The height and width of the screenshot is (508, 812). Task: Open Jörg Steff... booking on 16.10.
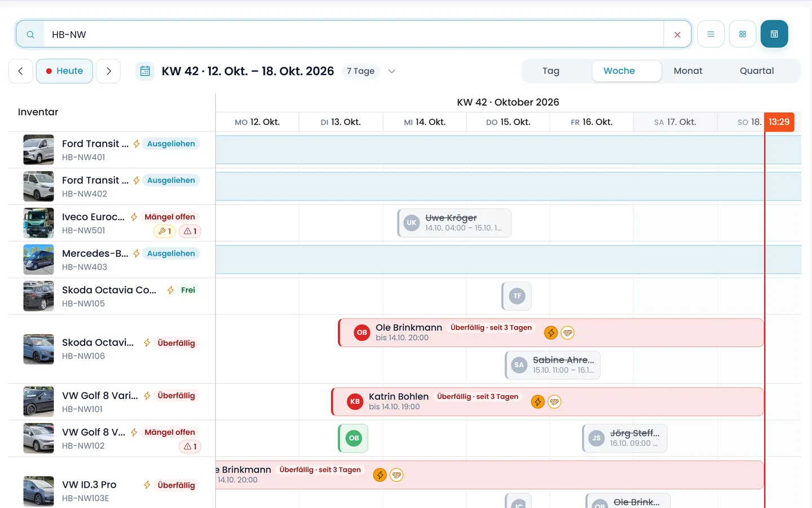[x=625, y=438]
